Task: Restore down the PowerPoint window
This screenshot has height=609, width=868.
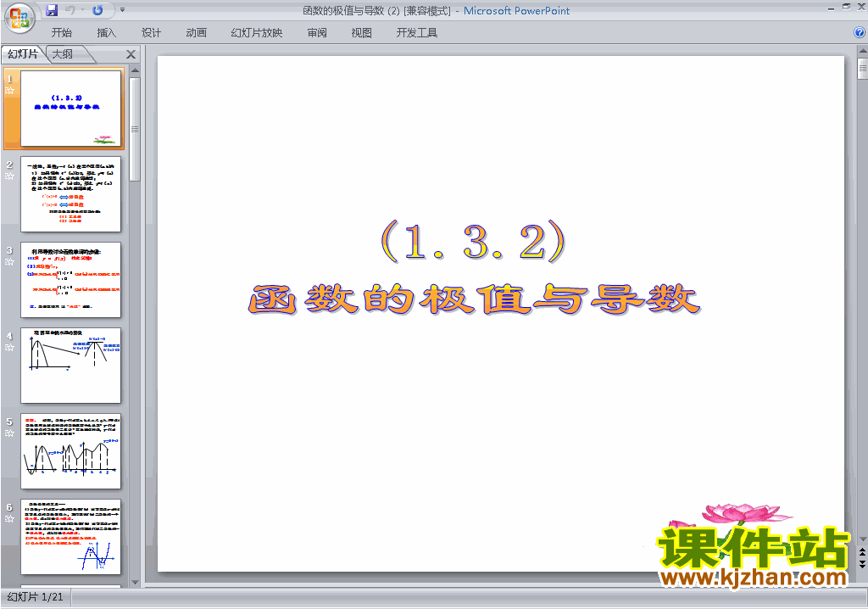Action: tap(846, 7)
